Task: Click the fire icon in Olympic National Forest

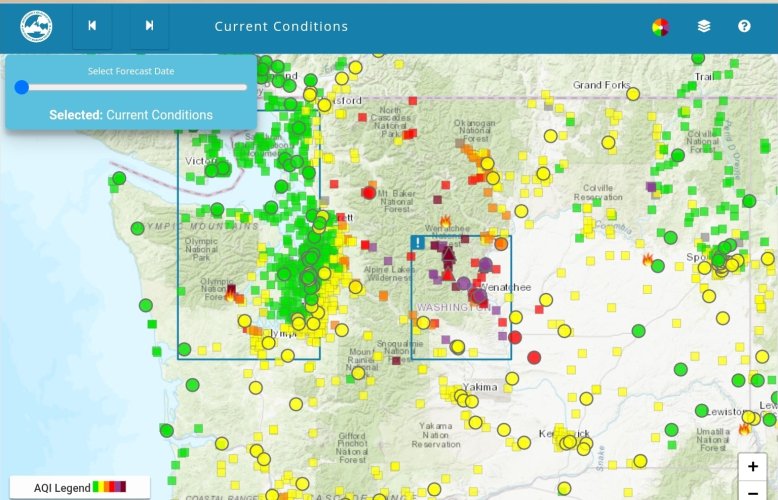Action: coord(231,294)
